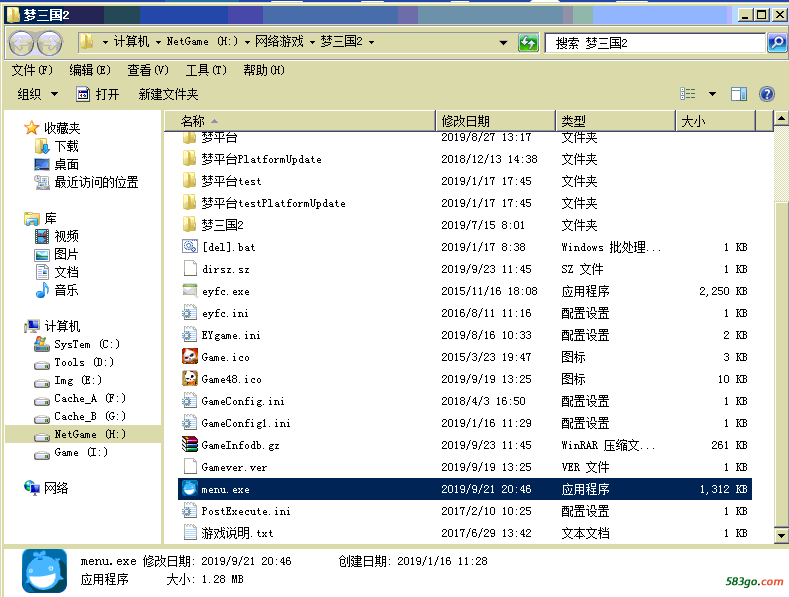Click the 新建文件夹 button
The height and width of the screenshot is (597, 789).
point(168,94)
